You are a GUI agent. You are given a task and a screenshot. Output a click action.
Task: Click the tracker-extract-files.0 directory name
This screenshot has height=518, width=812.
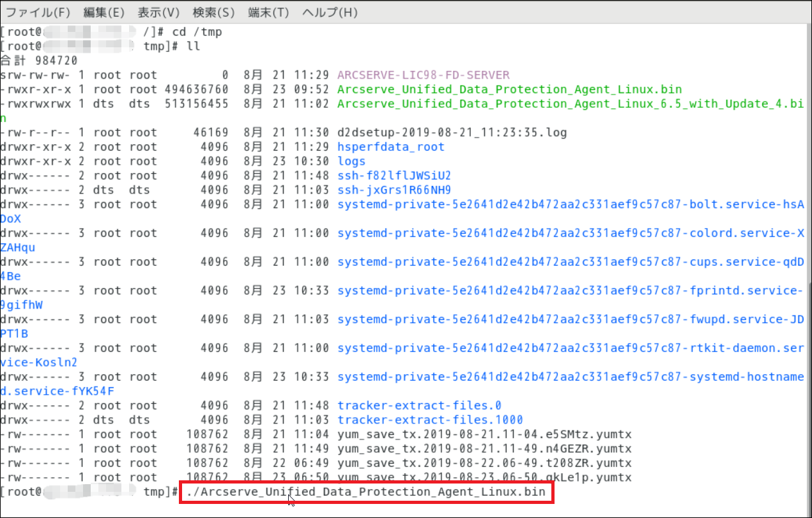[x=420, y=406]
